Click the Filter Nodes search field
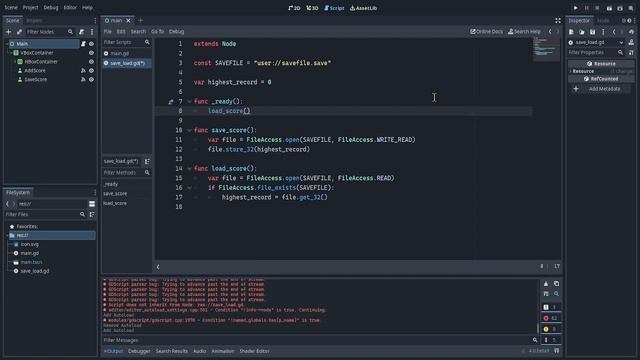The width and height of the screenshot is (640, 360). (50, 31)
